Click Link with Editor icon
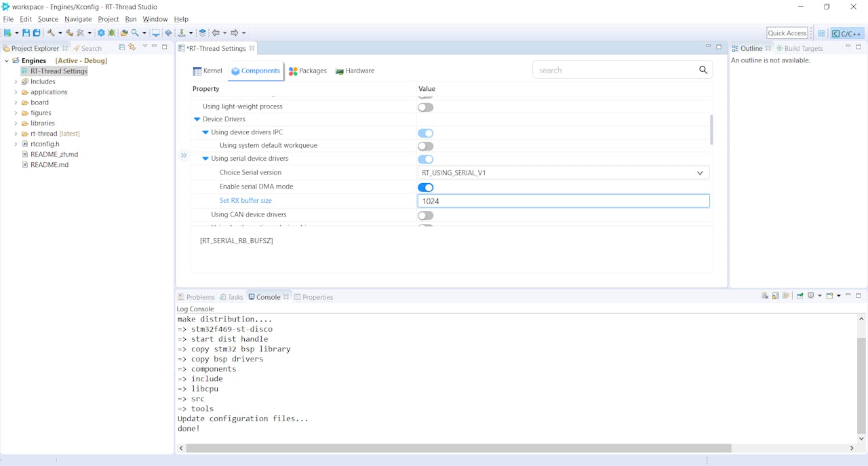Viewport: 868px width, 466px height. coord(132,47)
